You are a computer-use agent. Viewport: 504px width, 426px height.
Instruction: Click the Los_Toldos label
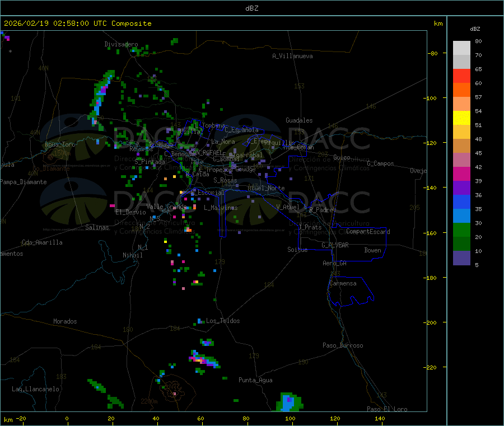click(x=223, y=321)
